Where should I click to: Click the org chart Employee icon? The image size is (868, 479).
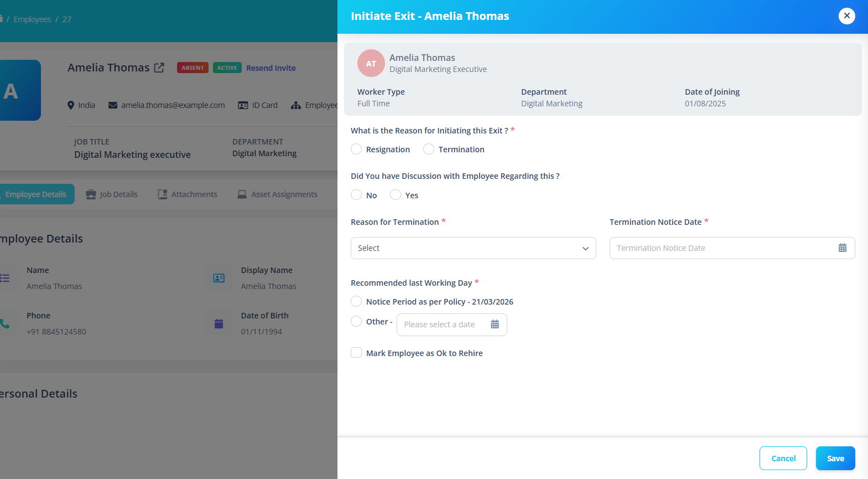click(296, 105)
